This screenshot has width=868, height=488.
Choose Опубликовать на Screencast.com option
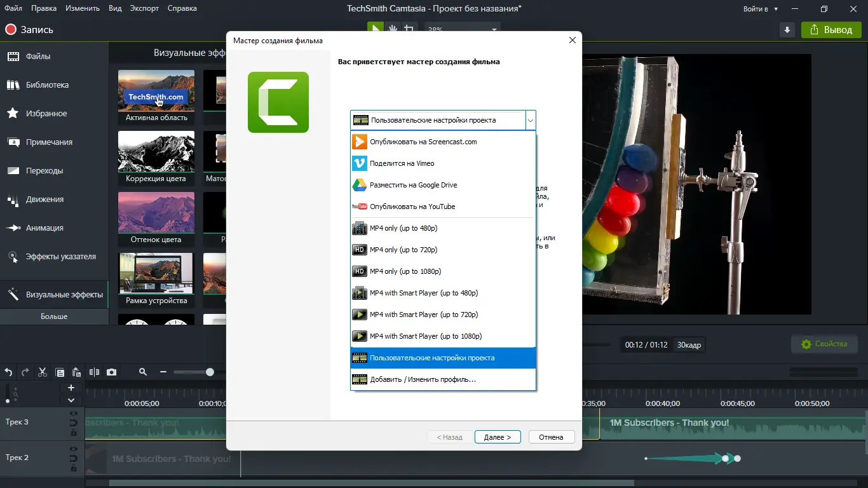[x=444, y=142]
